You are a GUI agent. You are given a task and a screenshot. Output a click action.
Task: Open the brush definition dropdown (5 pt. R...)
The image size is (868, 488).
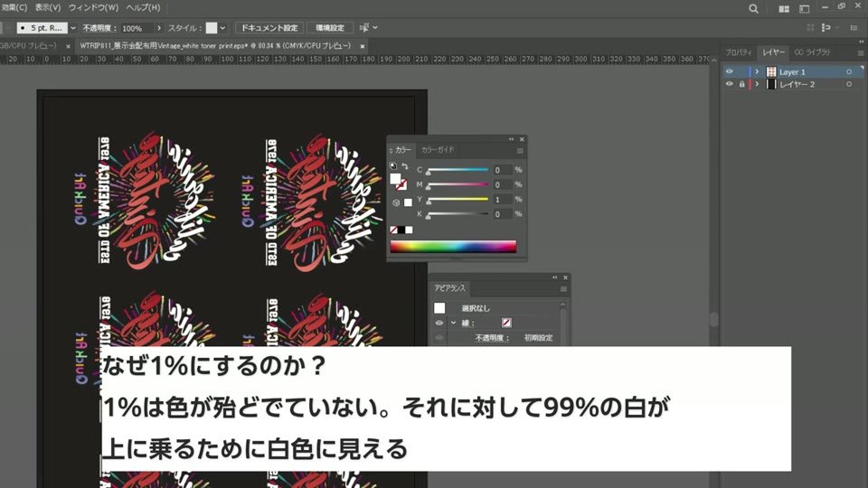pyautogui.click(x=73, y=28)
